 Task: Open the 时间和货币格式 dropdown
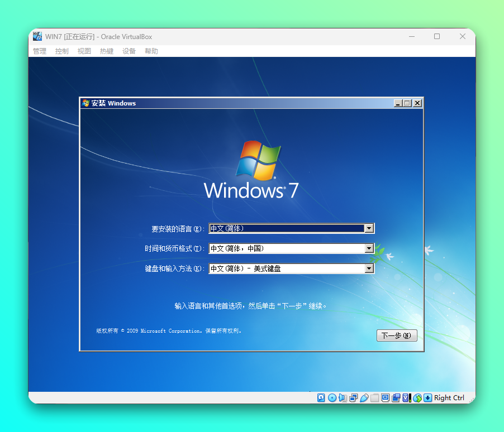(x=369, y=248)
